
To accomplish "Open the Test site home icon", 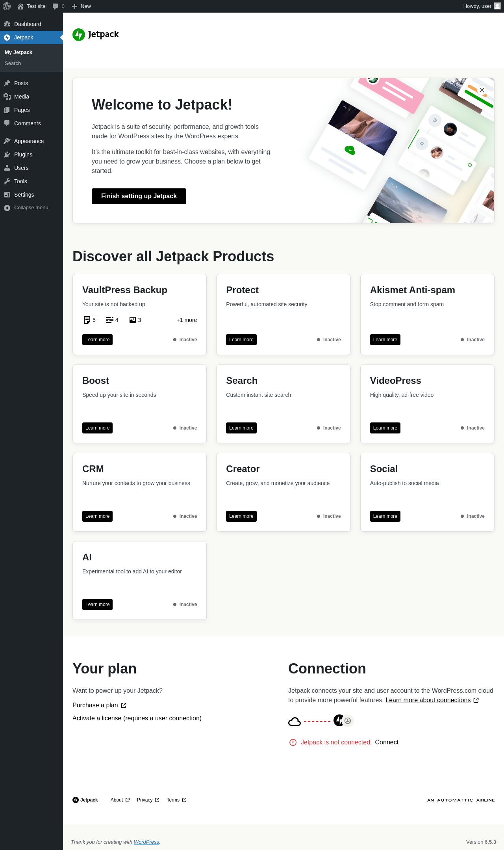I will 20,6.
